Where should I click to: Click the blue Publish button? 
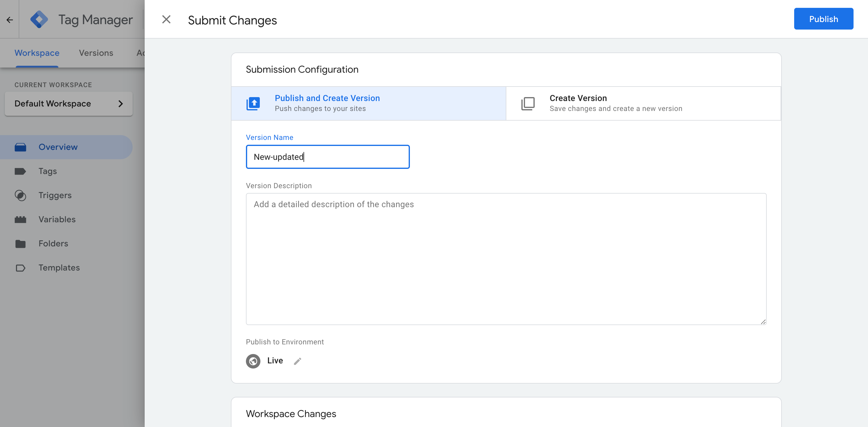click(823, 19)
